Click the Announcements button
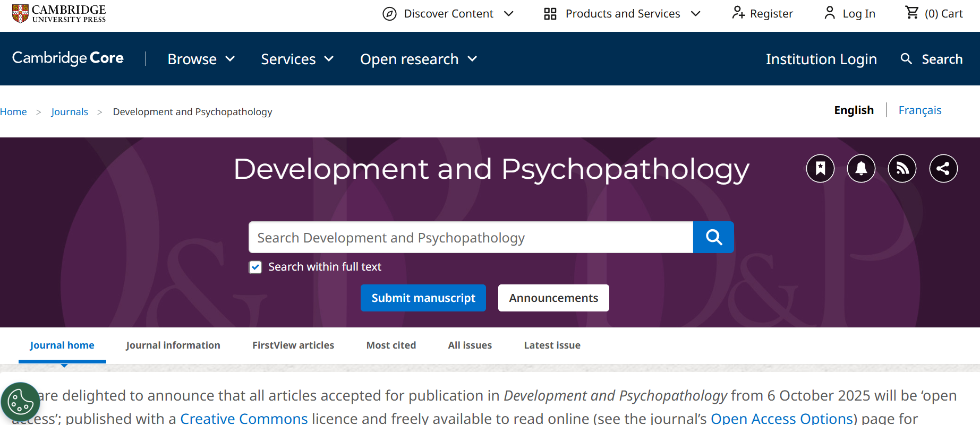 click(553, 298)
